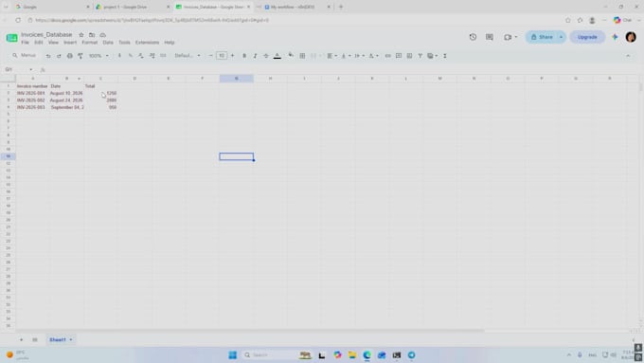
Task: Open Gemini sparkle icon
Action: (615, 37)
